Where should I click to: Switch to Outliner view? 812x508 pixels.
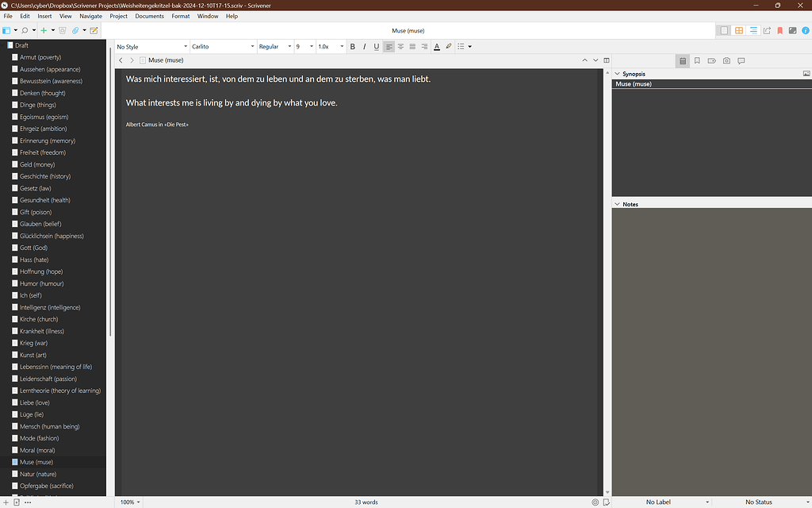coord(753,30)
